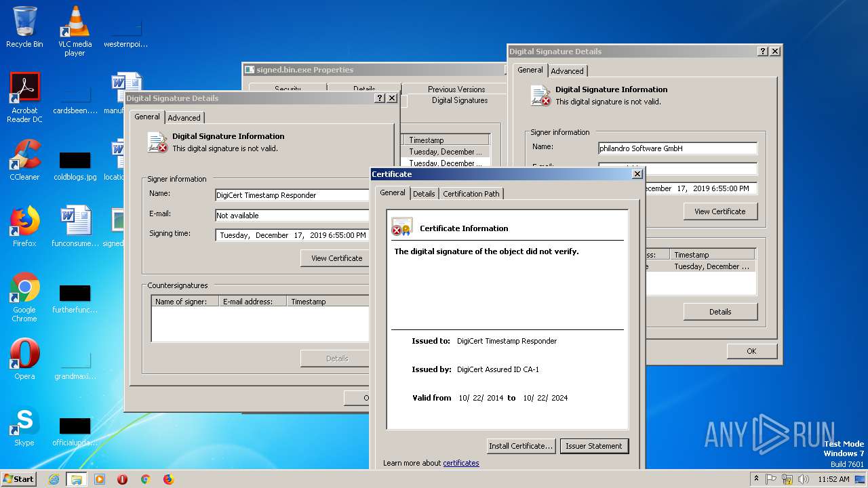Click View Certificate in right Signature Details
The image size is (868, 488).
tap(720, 211)
